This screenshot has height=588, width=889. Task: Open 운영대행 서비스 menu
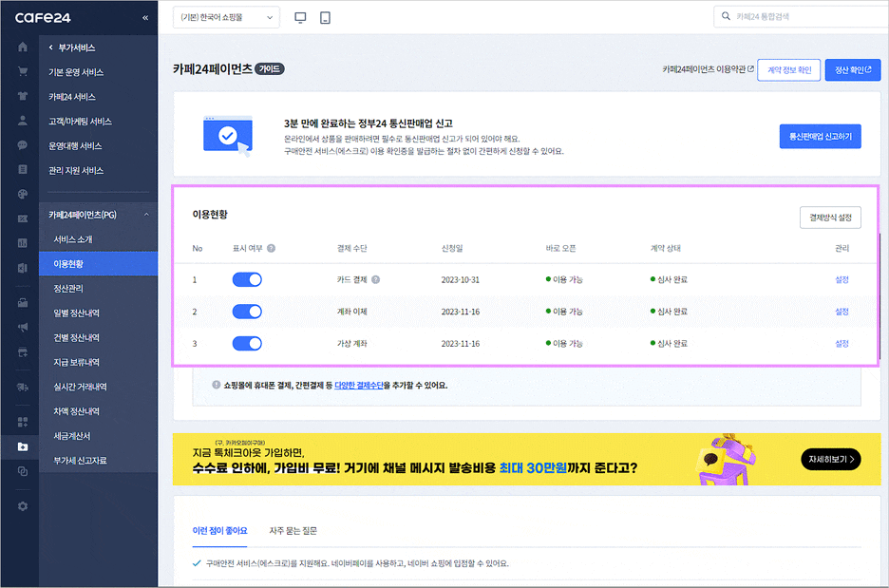75,145
